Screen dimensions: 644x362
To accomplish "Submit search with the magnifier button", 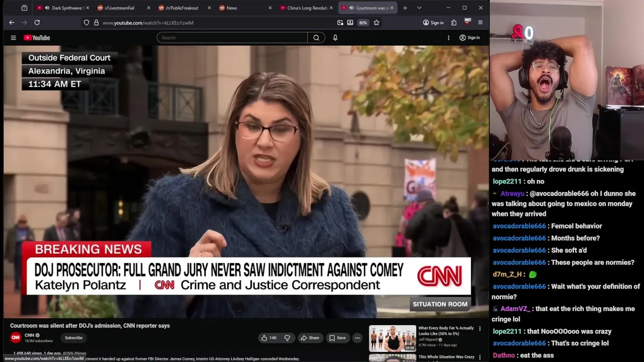I will [316, 38].
